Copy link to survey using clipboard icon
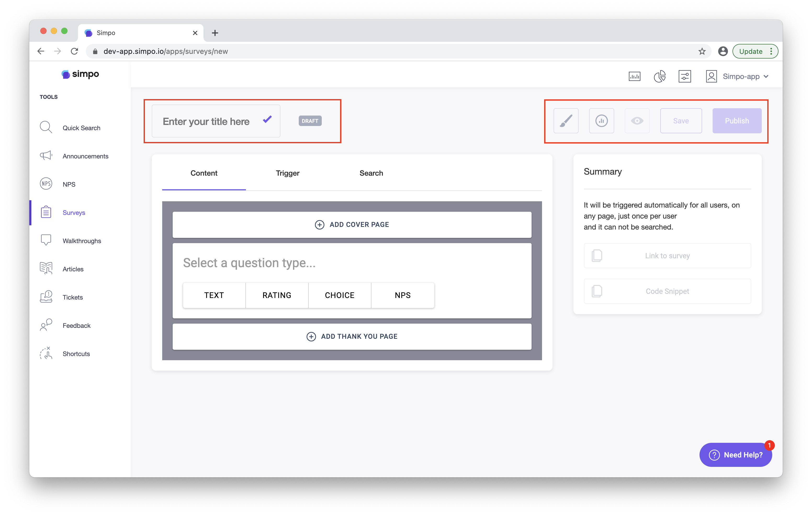This screenshot has width=812, height=516. (596, 255)
